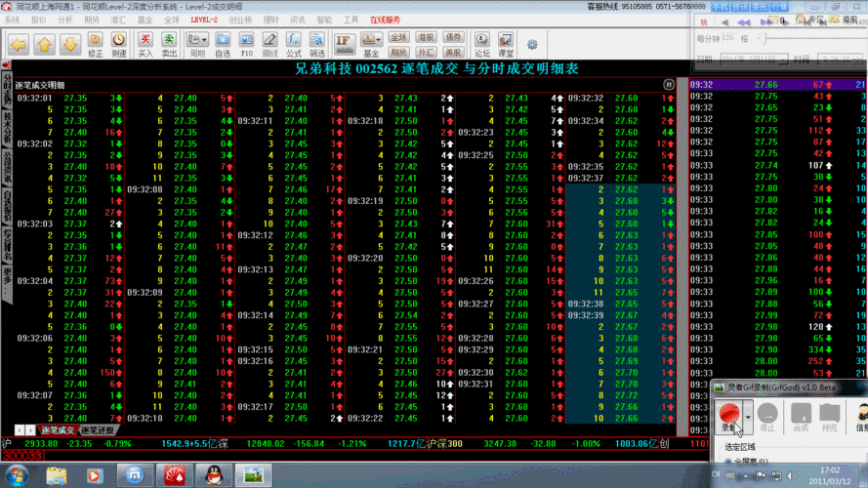Open the 基金 fund dropdown arrow
868x488 pixels.
click(x=379, y=40)
